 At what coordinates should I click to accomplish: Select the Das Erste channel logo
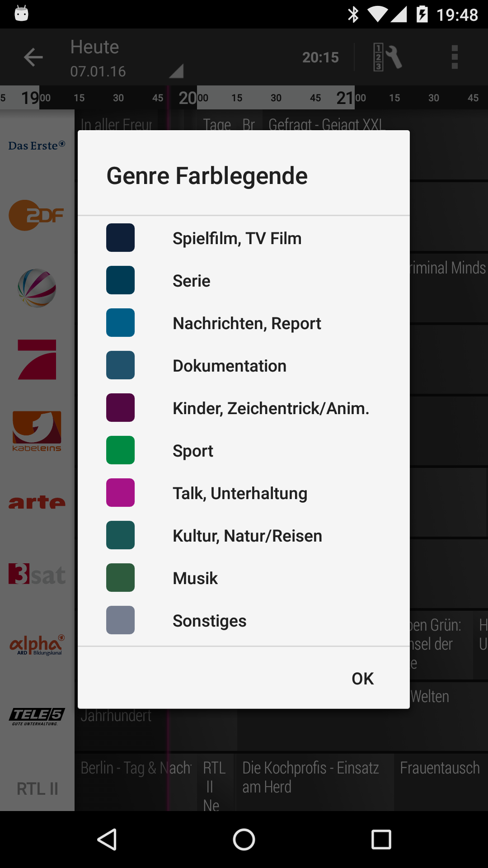click(x=37, y=146)
